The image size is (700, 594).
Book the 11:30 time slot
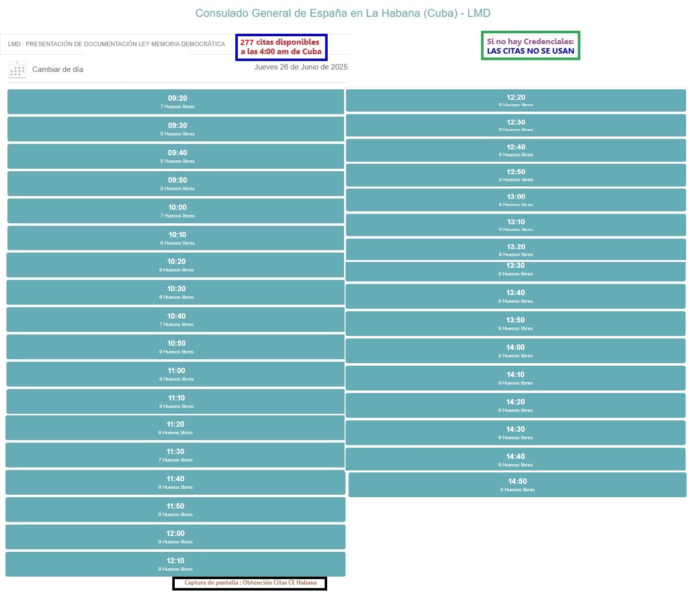pos(175,455)
